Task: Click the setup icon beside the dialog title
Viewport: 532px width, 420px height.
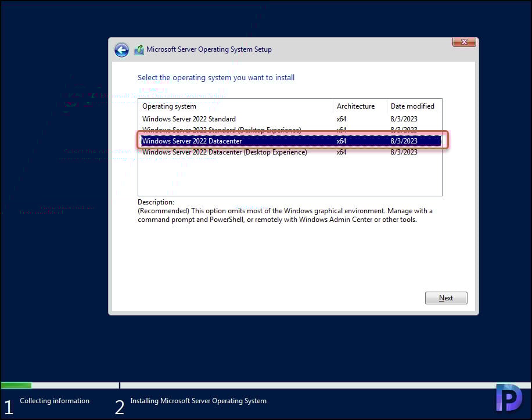Action: tap(139, 50)
